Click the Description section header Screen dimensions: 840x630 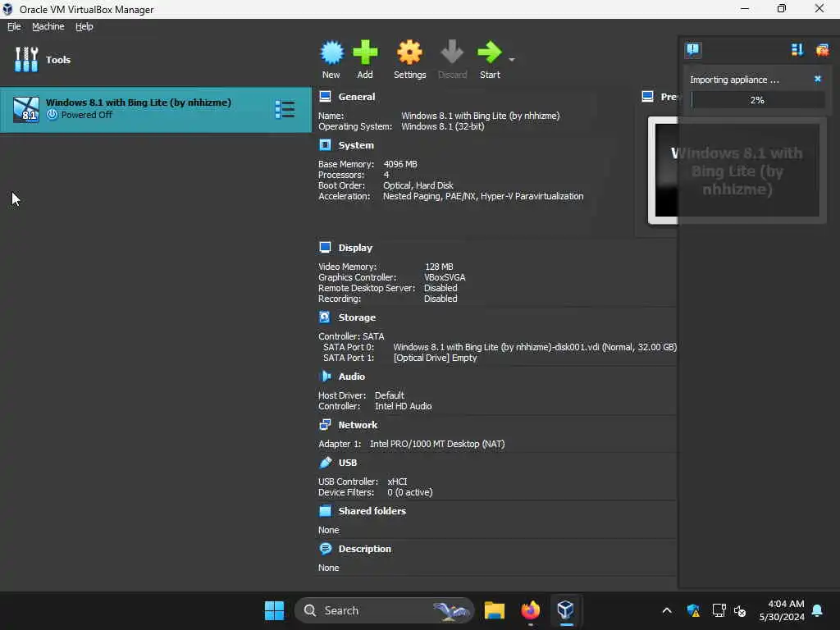pos(364,549)
